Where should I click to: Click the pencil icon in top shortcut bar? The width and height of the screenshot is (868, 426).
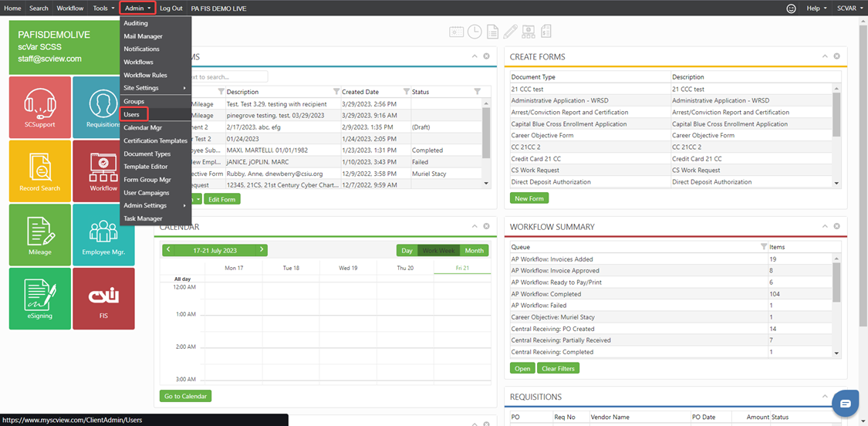point(510,32)
